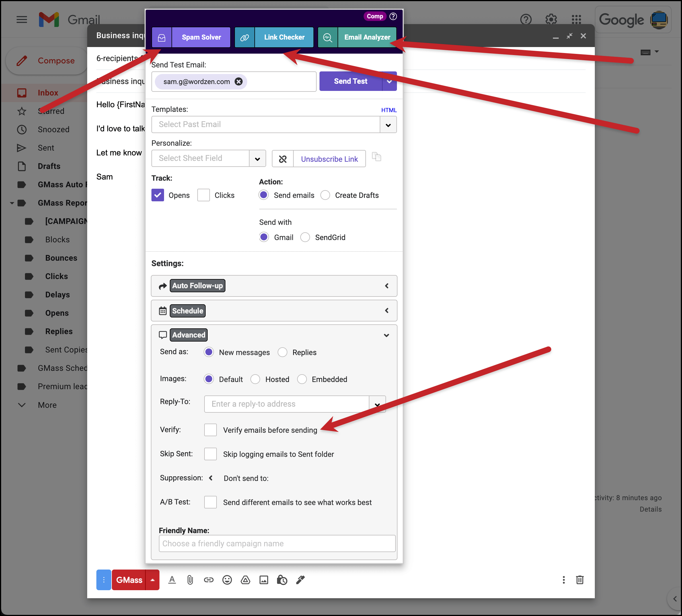Select the Create Drafts radio button
The width and height of the screenshot is (682, 616).
click(325, 195)
